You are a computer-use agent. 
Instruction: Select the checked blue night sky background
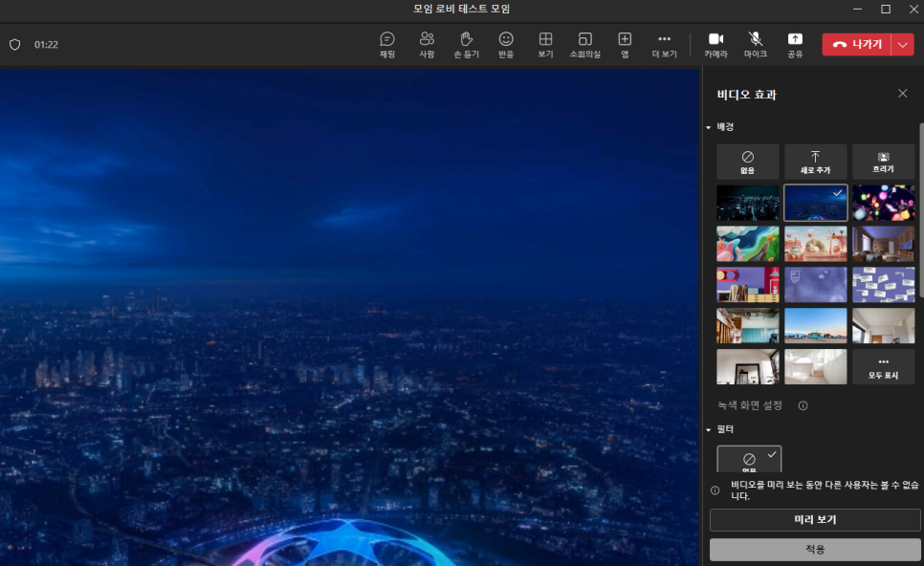(815, 203)
